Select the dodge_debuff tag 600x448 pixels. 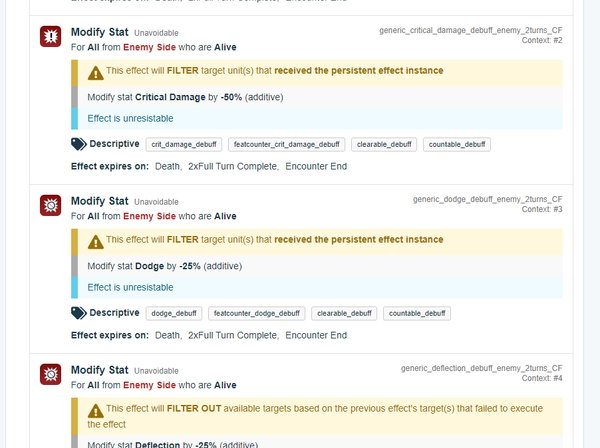point(175,313)
